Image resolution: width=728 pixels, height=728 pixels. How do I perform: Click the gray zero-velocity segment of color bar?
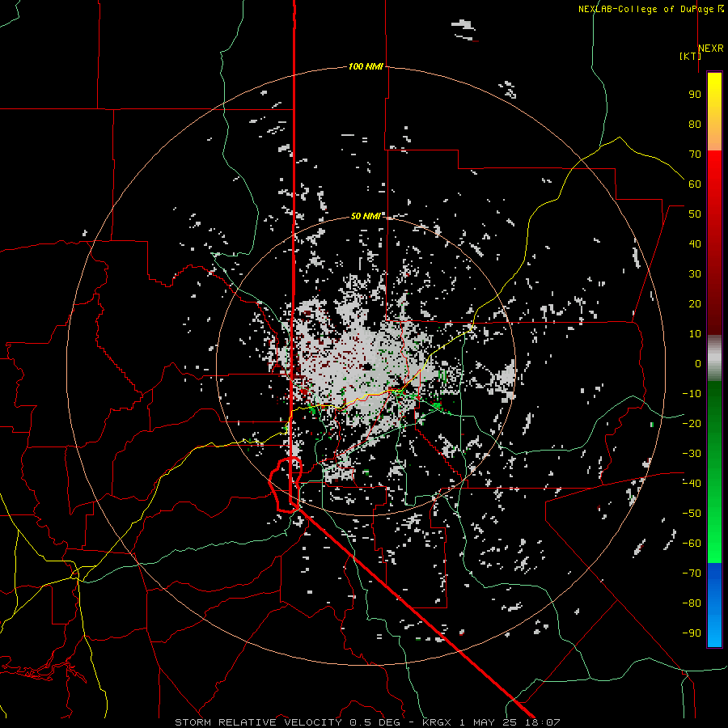tap(714, 358)
